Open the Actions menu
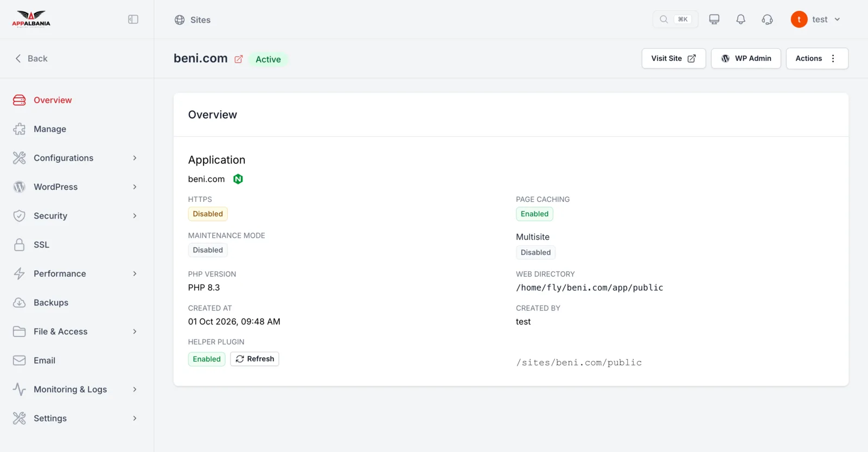This screenshot has height=452, width=868. pyautogui.click(x=817, y=59)
